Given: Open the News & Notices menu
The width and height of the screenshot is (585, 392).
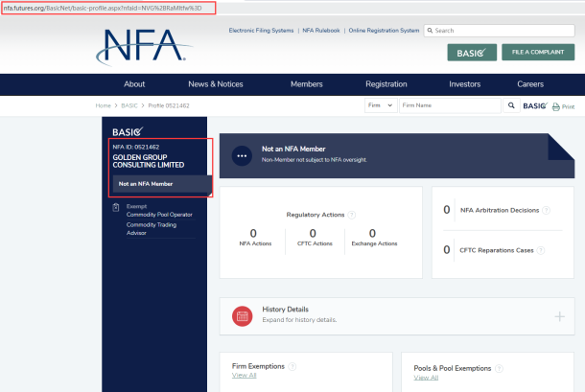Looking at the screenshot, I should (216, 84).
